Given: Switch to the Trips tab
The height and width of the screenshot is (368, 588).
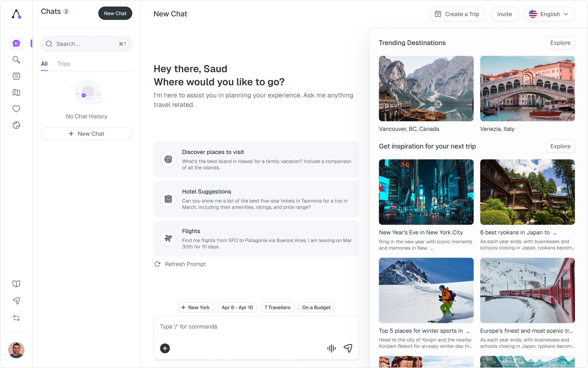Looking at the screenshot, I should (x=64, y=64).
